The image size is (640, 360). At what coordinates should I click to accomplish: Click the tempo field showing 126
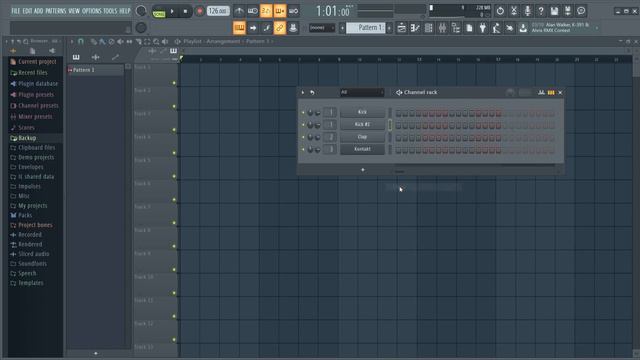click(218, 11)
